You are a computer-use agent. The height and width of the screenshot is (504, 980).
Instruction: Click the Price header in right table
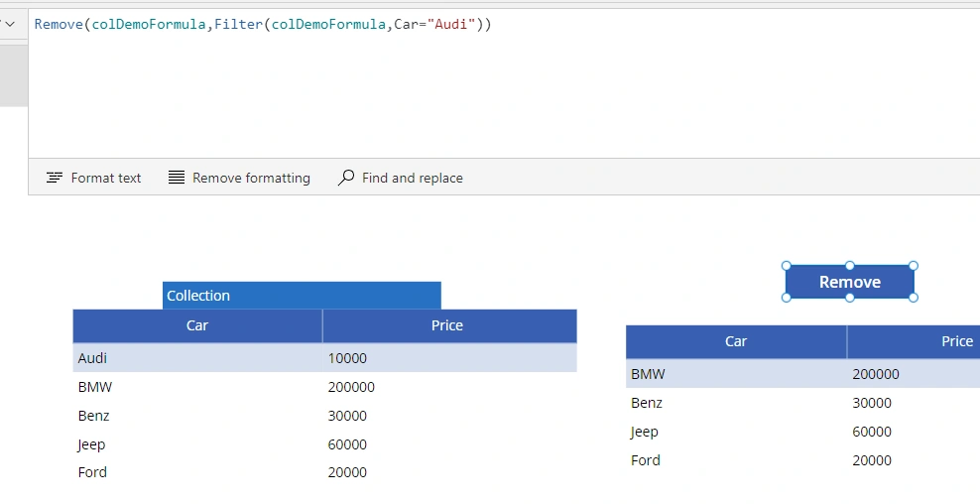click(x=914, y=341)
